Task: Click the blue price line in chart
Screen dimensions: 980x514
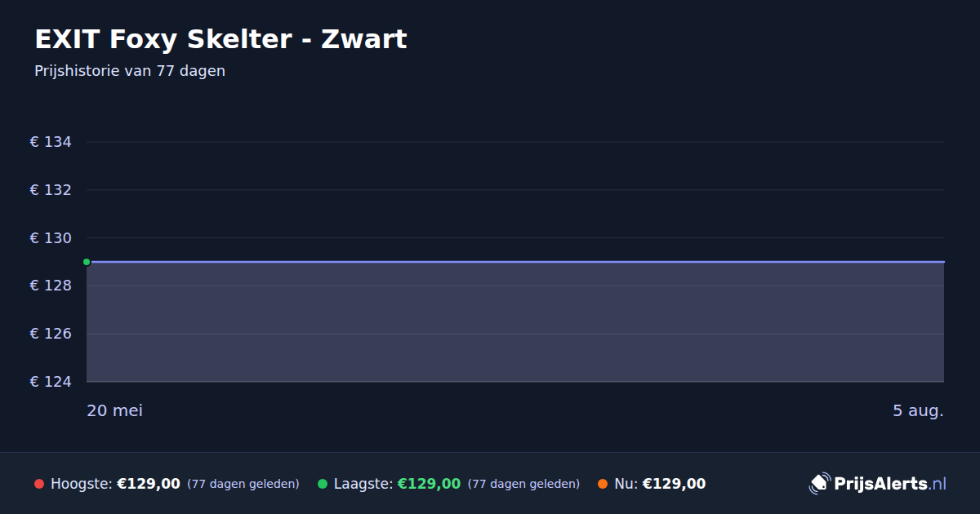Action: 515,262
